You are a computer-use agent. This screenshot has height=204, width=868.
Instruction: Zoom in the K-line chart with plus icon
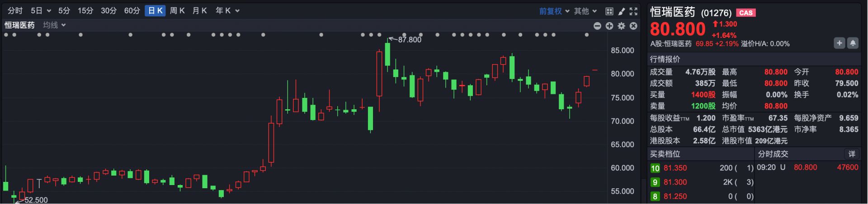point(609,26)
